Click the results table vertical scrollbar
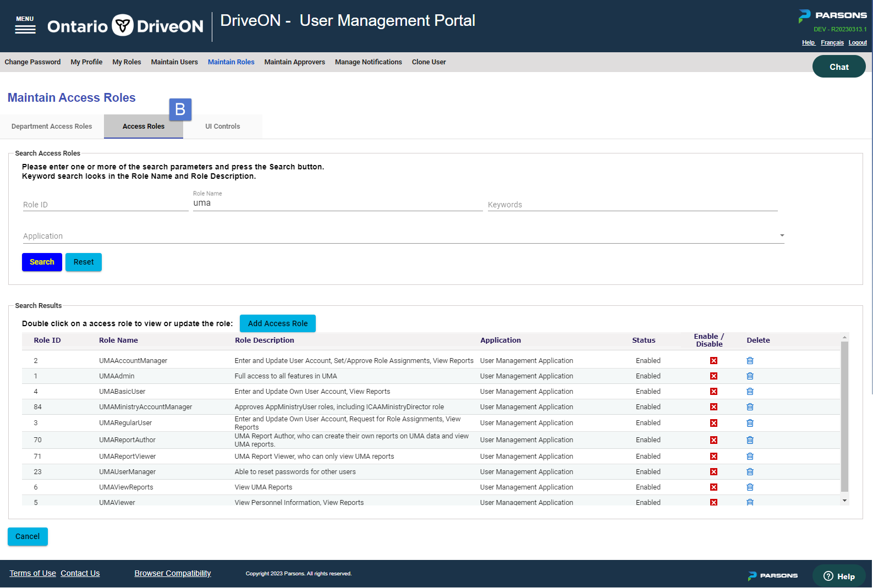Image resolution: width=873 pixels, height=588 pixels. [844, 416]
